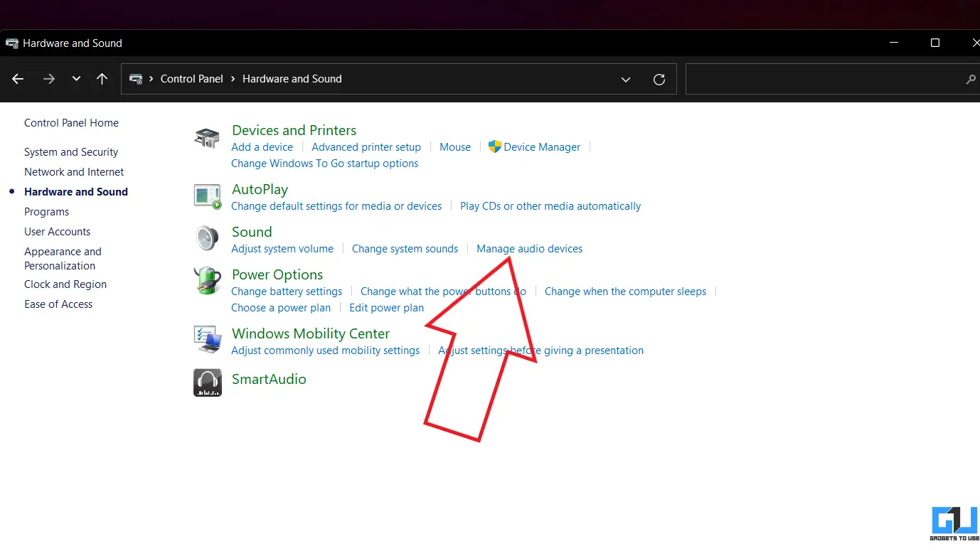Open Appearance and Personalization
Screen dimensions: 980x551
pyautogui.click(x=63, y=259)
